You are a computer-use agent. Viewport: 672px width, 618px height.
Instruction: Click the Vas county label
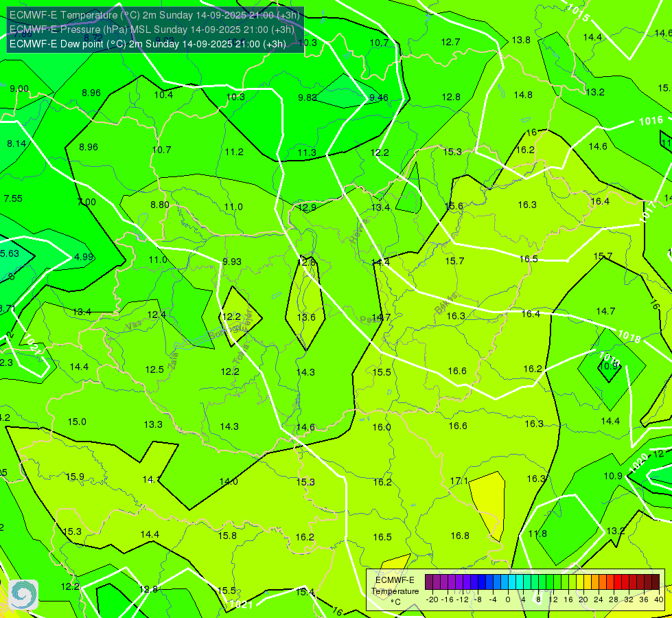click(134, 326)
